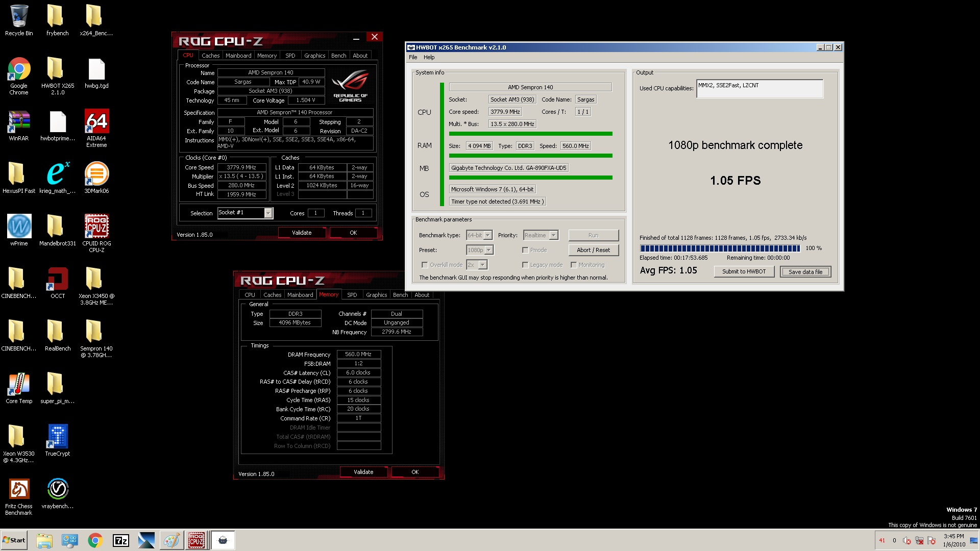Launch TrueCrypt desktop shortcut
Screen dimensions: 980x551
(x=57, y=440)
